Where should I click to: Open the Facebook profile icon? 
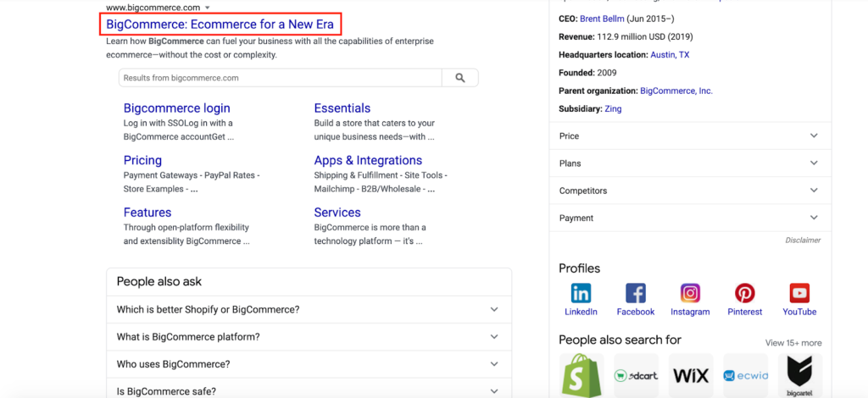[x=636, y=293]
